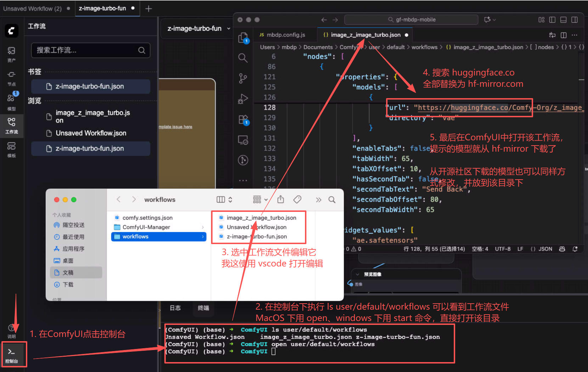Open VS Code Run and Debug view
Screen dimensions: 588x372
243,99
